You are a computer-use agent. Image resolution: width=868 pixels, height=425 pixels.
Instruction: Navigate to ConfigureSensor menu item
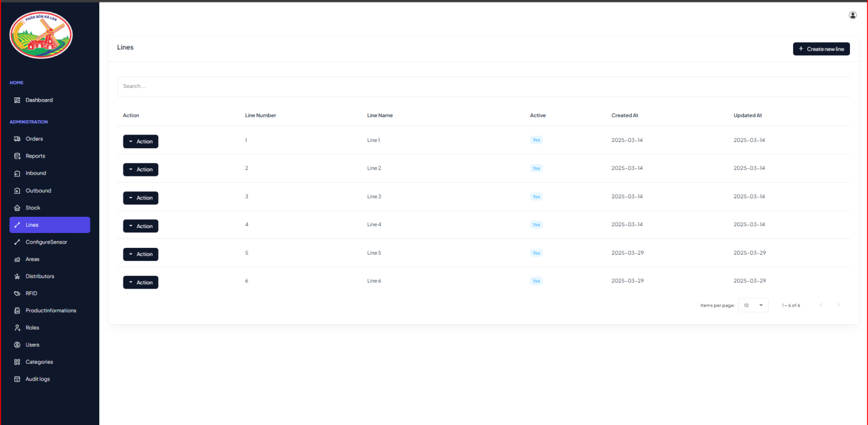46,242
